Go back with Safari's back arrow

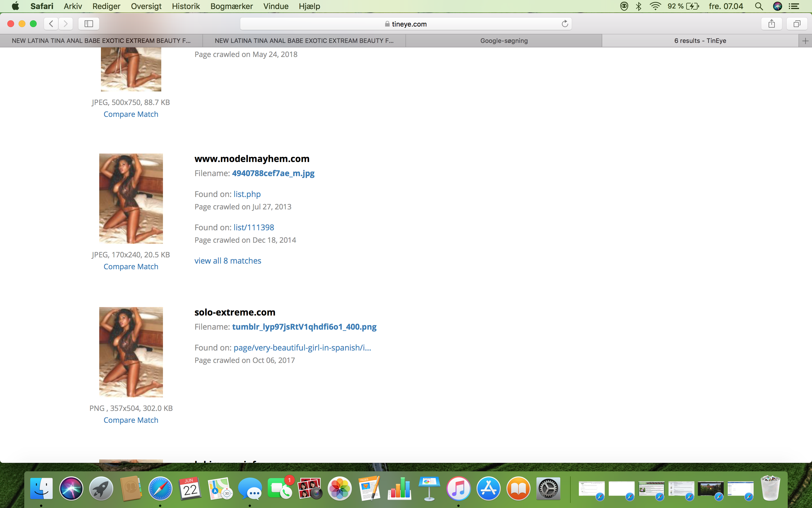pyautogui.click(x=51, y=23)
